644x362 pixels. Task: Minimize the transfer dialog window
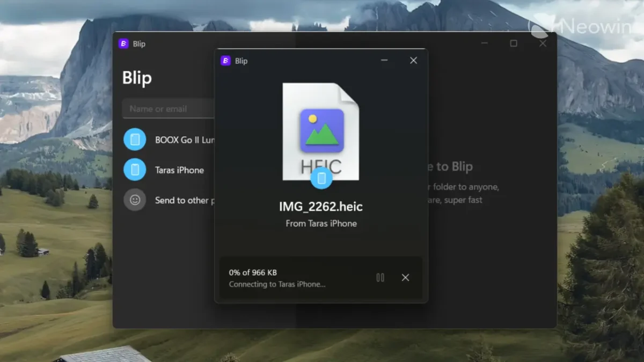[384, 61]
